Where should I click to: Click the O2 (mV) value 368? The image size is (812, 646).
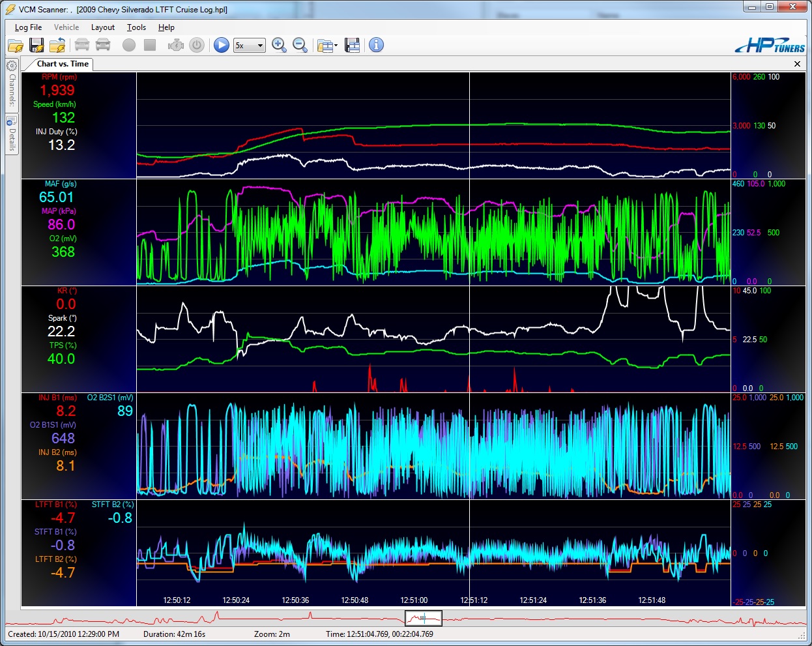pyautogui.click(x=63, y=252)
